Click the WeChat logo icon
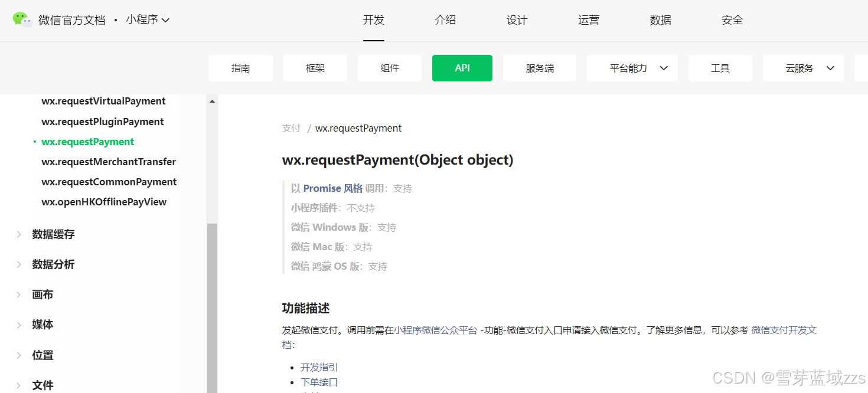 [22, 20]
